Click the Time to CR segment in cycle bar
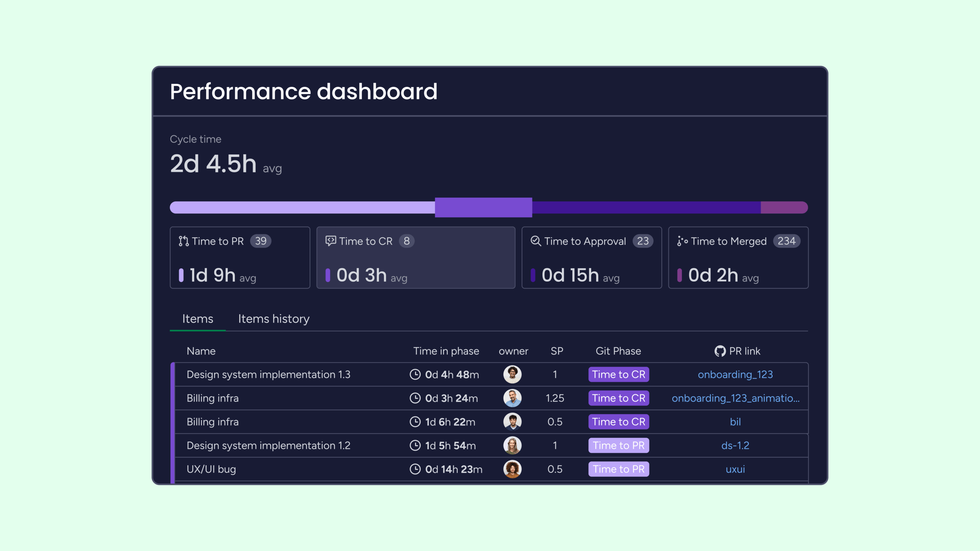Screen dimensions: 980x551 pos(483,207)
